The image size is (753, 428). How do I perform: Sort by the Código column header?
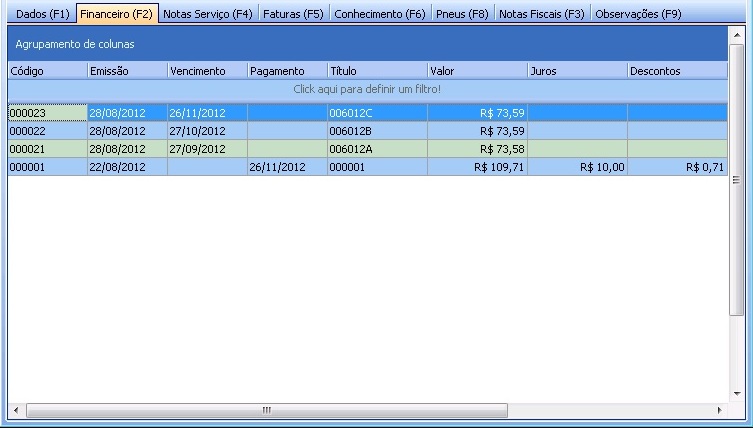pyautogui.click(x=47, y=71)
